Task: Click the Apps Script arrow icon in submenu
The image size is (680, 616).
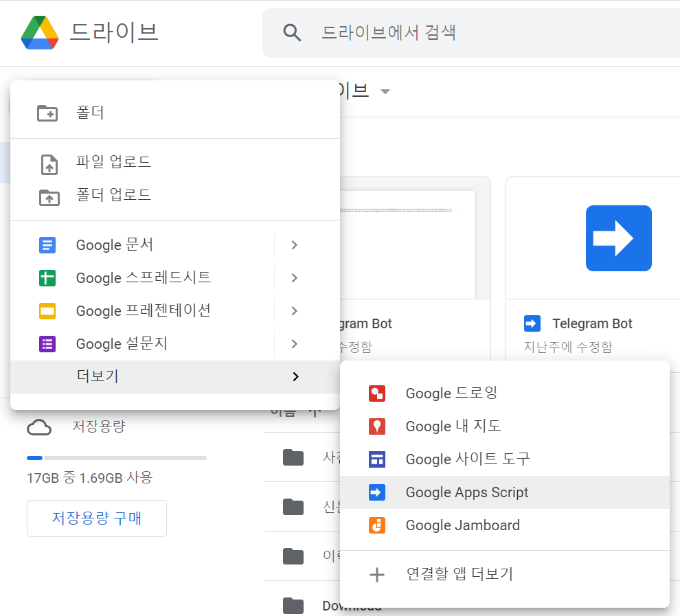Action: click(377, 492)
